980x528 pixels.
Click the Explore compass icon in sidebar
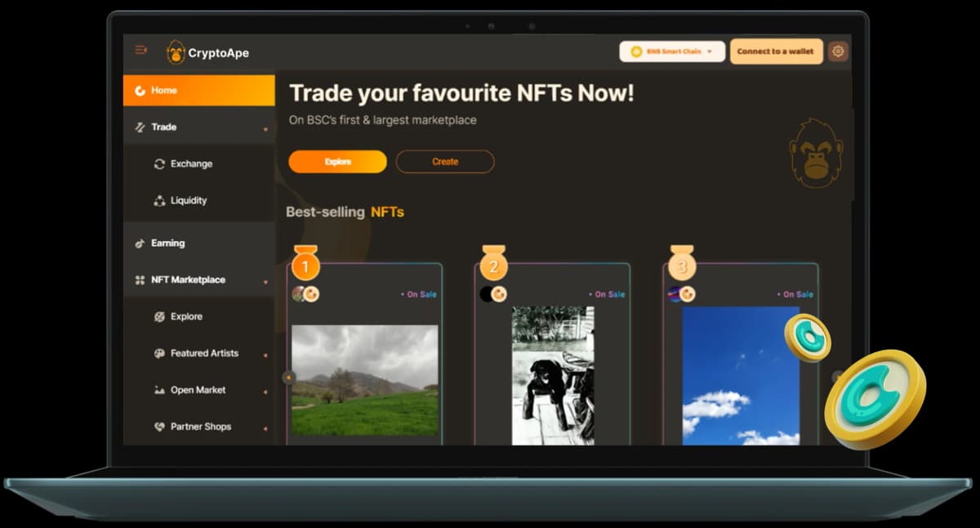[x=159, y=317]
